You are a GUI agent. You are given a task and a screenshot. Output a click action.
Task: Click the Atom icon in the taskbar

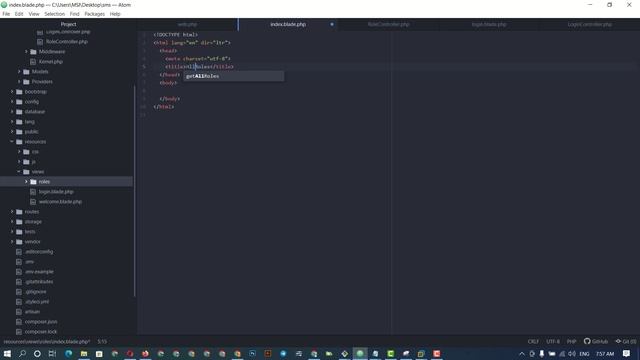[x=360, y=353]
